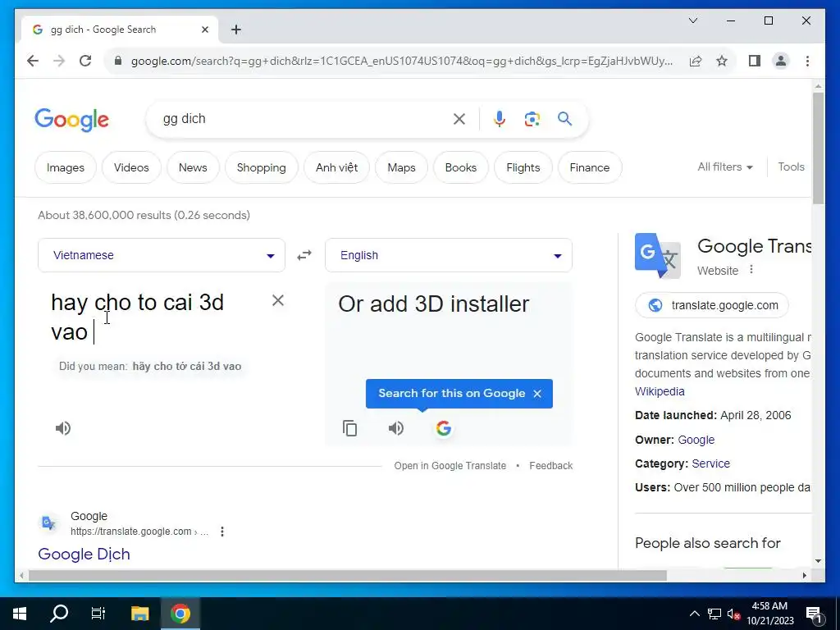Screen dimensions: 840x630
Task: Clear the Vietnamese source text
Action: point(277,300)
